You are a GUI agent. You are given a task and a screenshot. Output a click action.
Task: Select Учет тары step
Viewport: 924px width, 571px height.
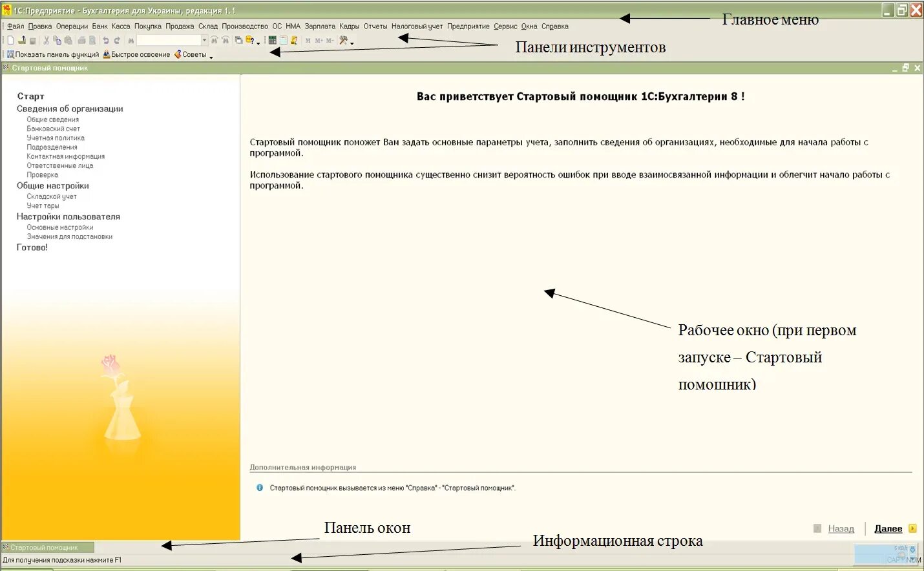click(43, 205)
